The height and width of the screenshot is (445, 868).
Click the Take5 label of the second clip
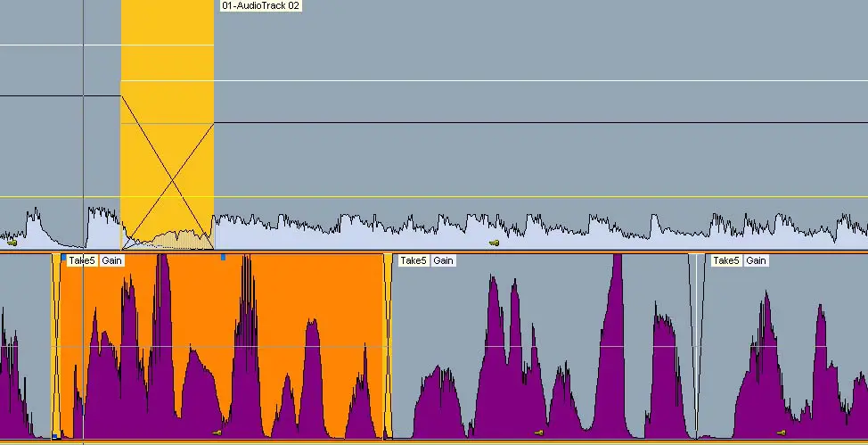coord(414,260)
